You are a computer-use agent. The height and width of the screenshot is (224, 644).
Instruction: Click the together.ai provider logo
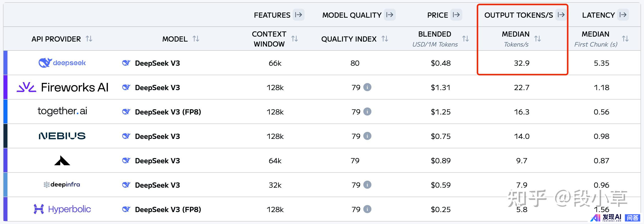coord(62,111)
